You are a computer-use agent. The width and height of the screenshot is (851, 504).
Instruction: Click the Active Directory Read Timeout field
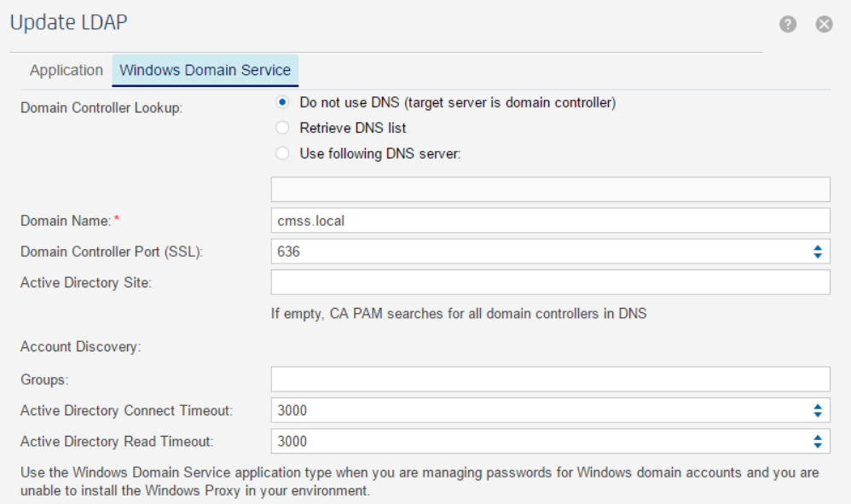pyautogui.click(x=512, y=442)
